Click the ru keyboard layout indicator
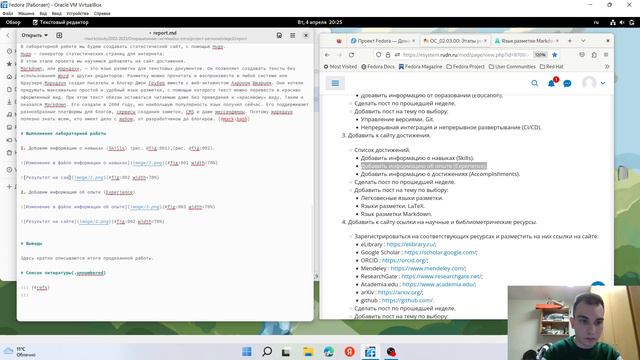 pyautogui.click(x=596, y=22)
